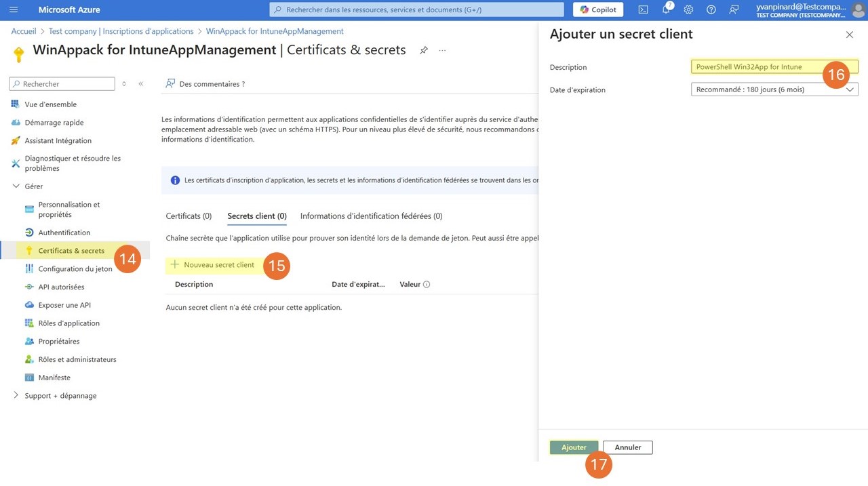
Task: Open the hamburger menu top left
Action: click(x=13, y=9)
